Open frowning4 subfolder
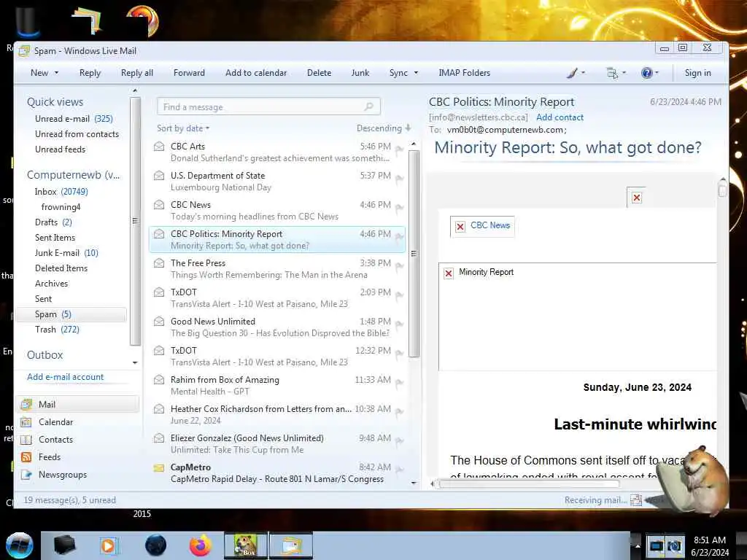 (x=61, y=206)
